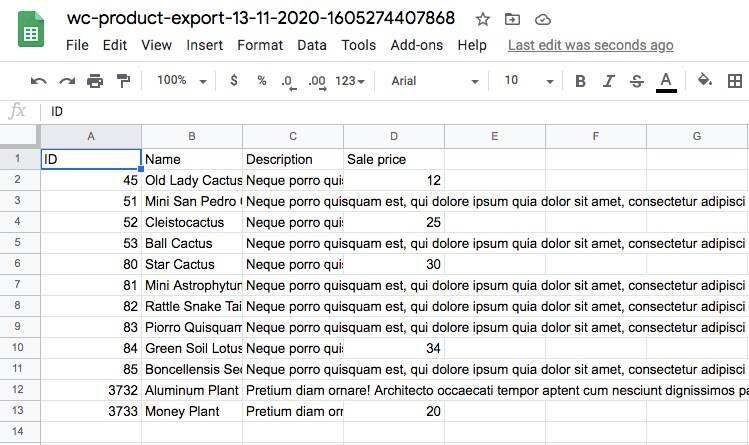Toggle bold formatting

click(x=580, y=81)
